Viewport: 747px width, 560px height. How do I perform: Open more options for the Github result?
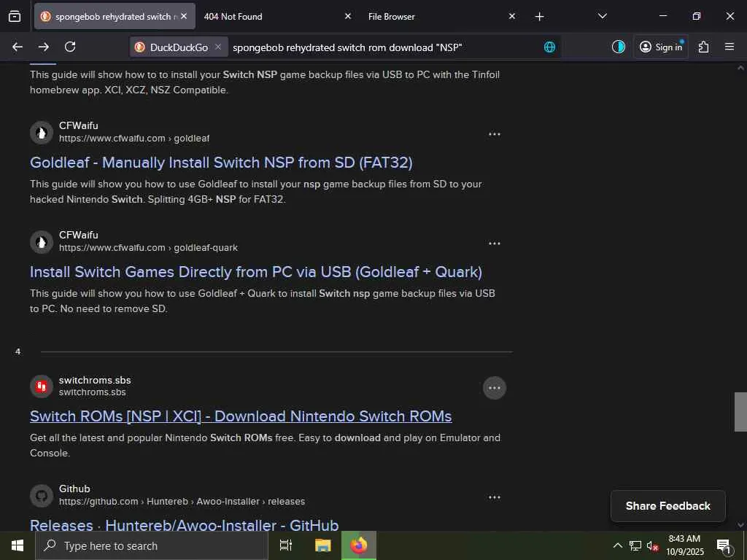[x=495, y=497]
